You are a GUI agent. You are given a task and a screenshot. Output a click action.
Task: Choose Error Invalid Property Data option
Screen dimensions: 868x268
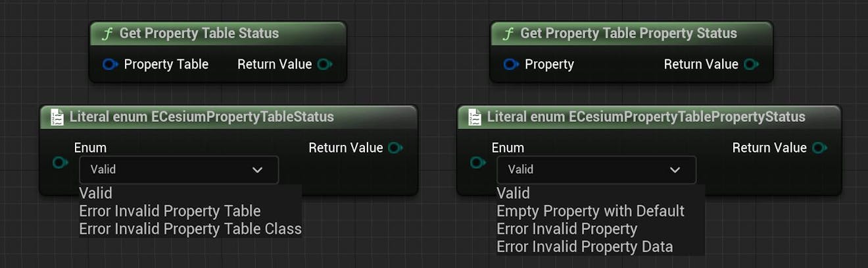pos(585,247)
